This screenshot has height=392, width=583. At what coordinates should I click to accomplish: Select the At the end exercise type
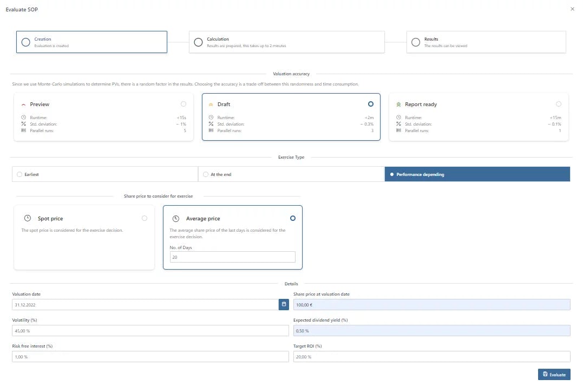[206, 174]
